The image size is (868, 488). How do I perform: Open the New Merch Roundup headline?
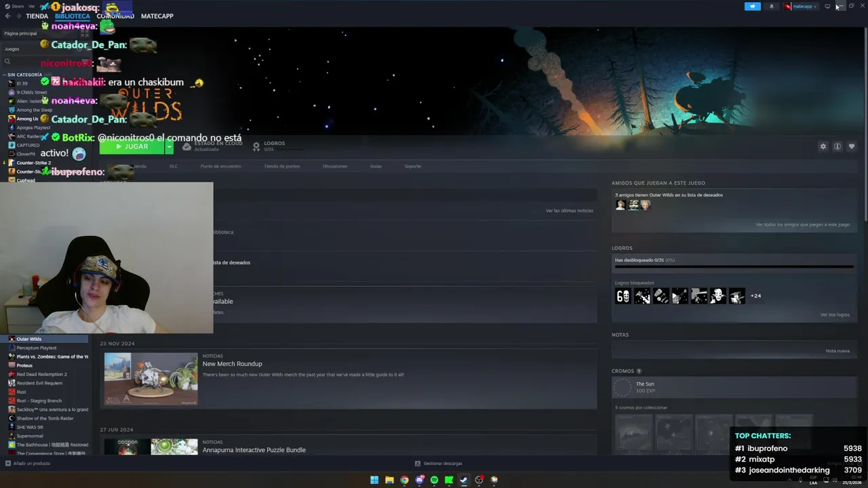[232, 364]
